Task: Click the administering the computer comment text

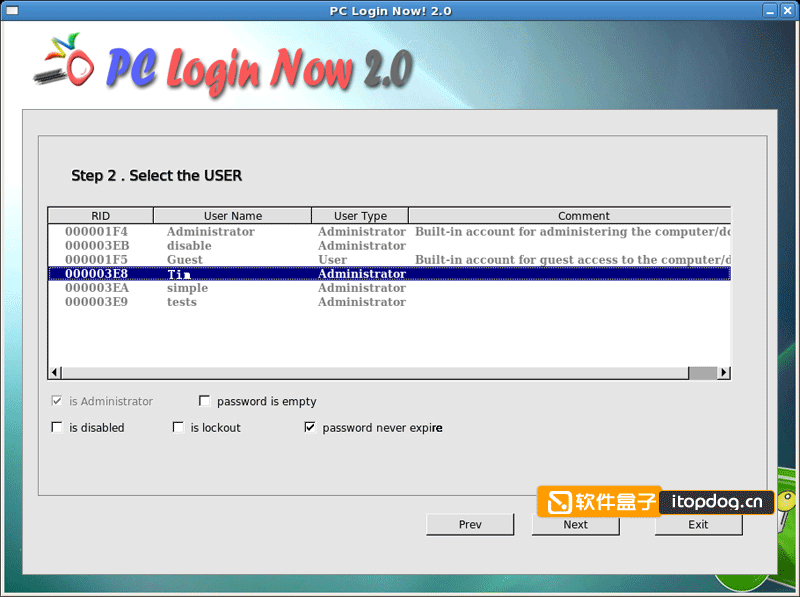Action: pyautogui.click(x=573, y=232)
